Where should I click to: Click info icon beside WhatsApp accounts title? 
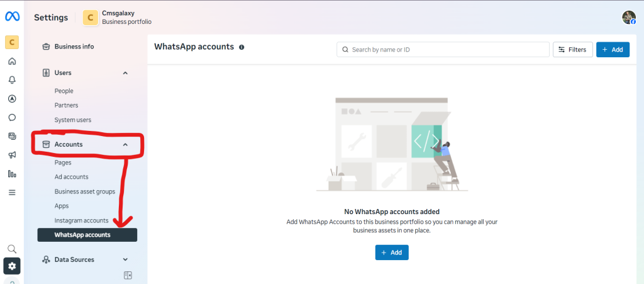[241, 47]
